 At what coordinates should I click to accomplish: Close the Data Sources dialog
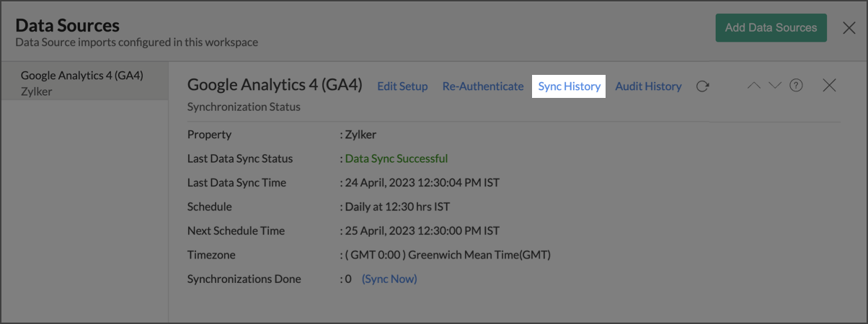849,28
